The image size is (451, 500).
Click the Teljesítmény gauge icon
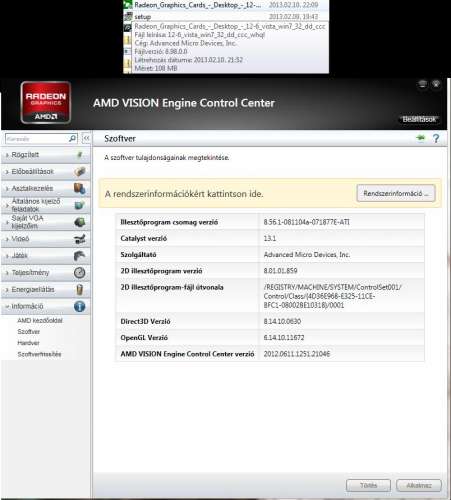(80, 273)
